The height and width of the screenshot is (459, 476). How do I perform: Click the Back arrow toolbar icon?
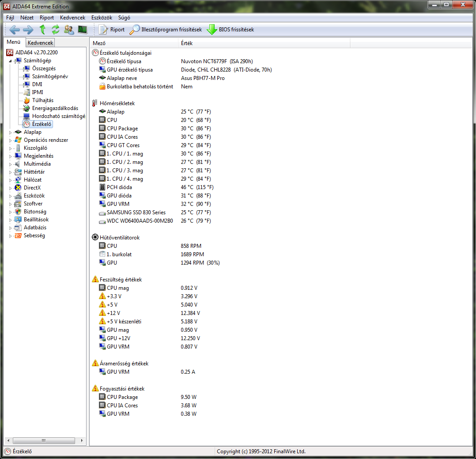15,30
